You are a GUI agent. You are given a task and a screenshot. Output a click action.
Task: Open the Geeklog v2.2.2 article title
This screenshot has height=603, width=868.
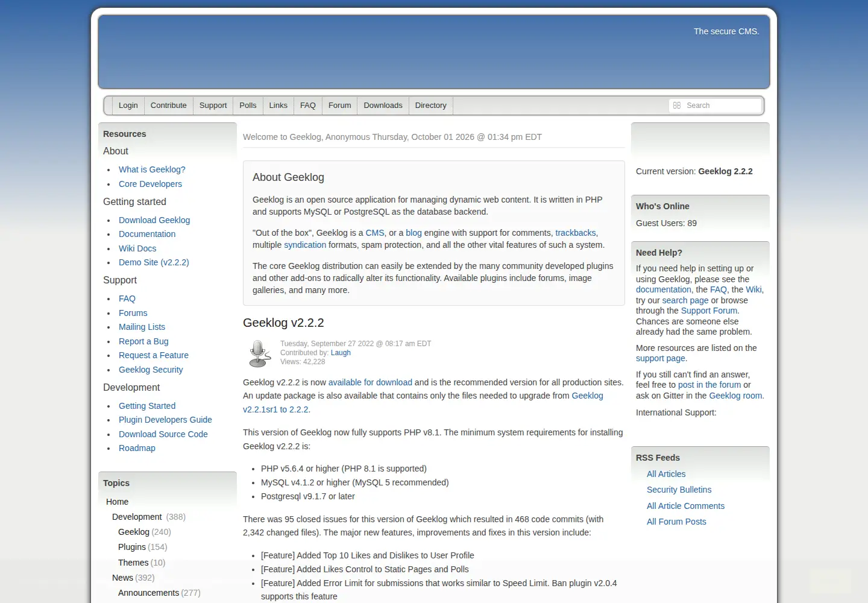[x=283, y=323]
